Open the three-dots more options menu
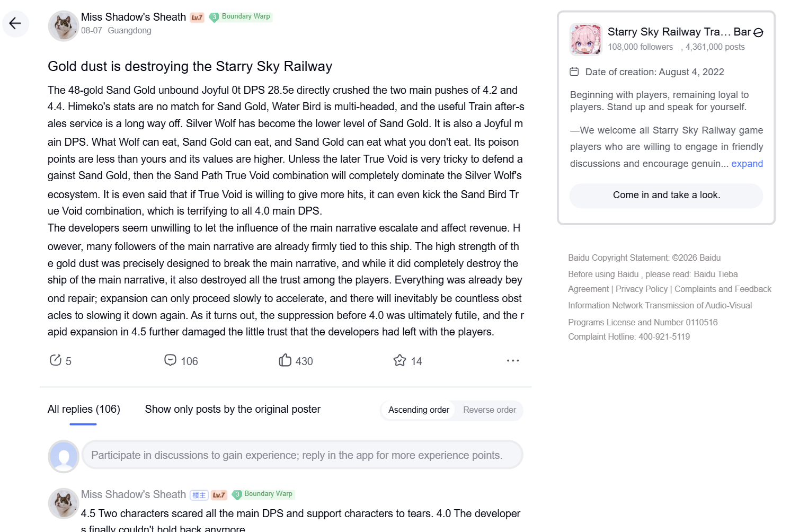The width and height of the screenshot is (808, 532). click(513, 360)
